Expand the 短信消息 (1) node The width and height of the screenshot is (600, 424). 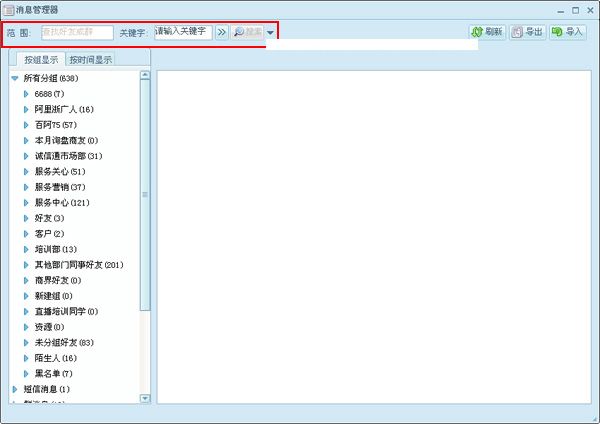click(x=15, y=389)
